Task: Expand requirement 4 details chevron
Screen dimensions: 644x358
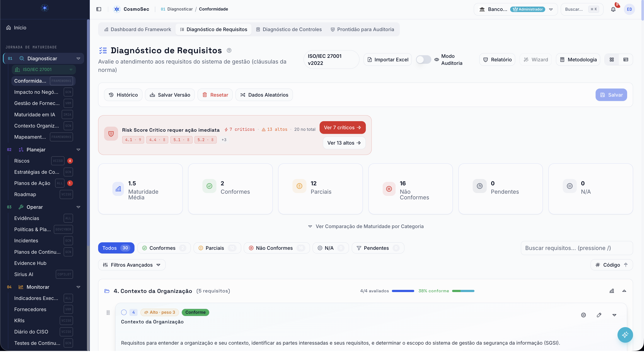Action: click(614, 315)
